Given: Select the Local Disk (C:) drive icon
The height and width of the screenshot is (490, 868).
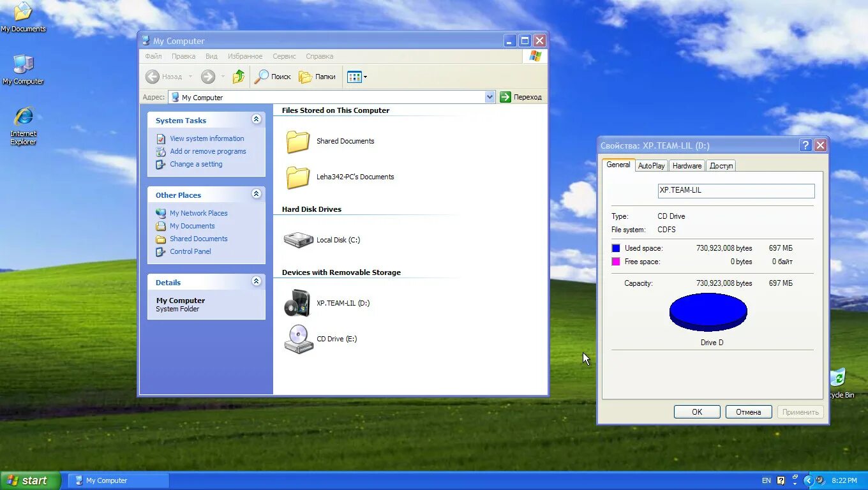Looking at the screenshot, I should point(298,240).
